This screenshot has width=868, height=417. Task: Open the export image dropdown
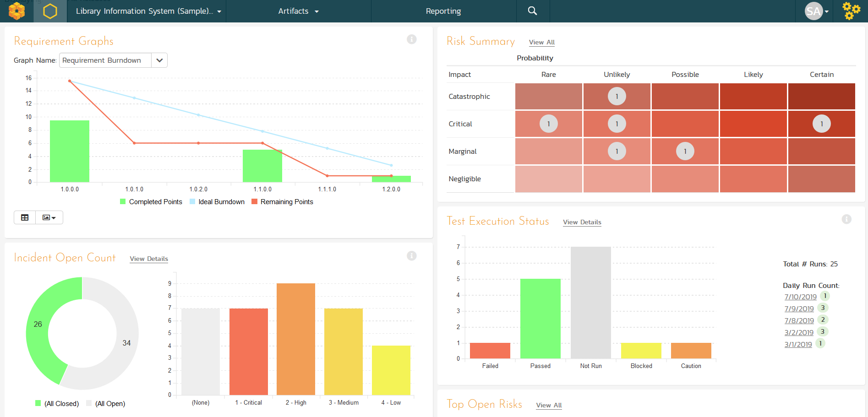(49, 217)
